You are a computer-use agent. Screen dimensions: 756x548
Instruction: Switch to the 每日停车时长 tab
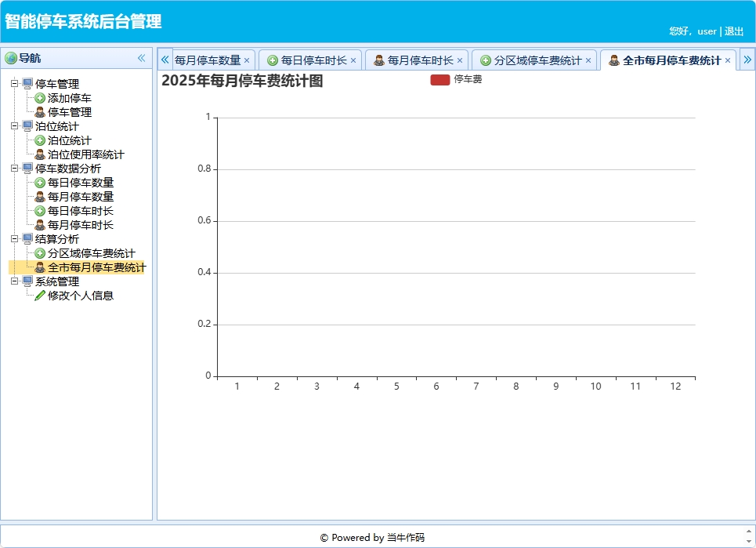tap(313, 60)
